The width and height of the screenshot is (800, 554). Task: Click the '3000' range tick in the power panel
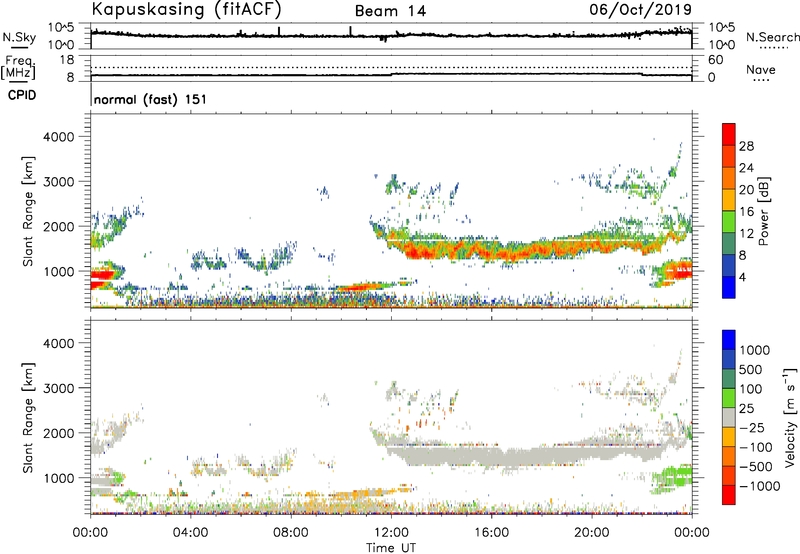[59, 182]
